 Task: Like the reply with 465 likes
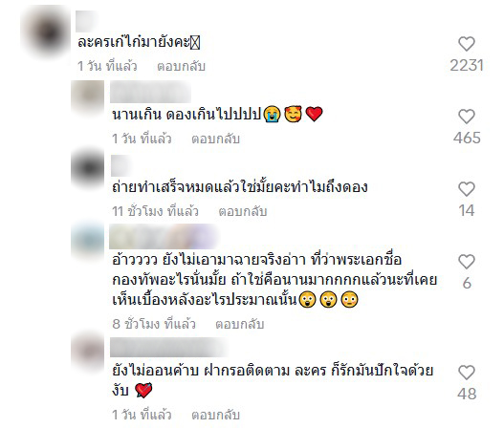467,117
